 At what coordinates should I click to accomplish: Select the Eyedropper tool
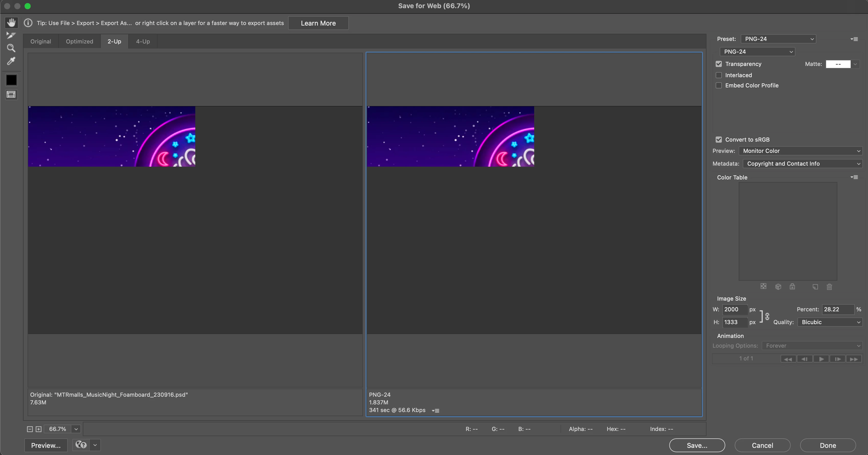pos(11,61)
